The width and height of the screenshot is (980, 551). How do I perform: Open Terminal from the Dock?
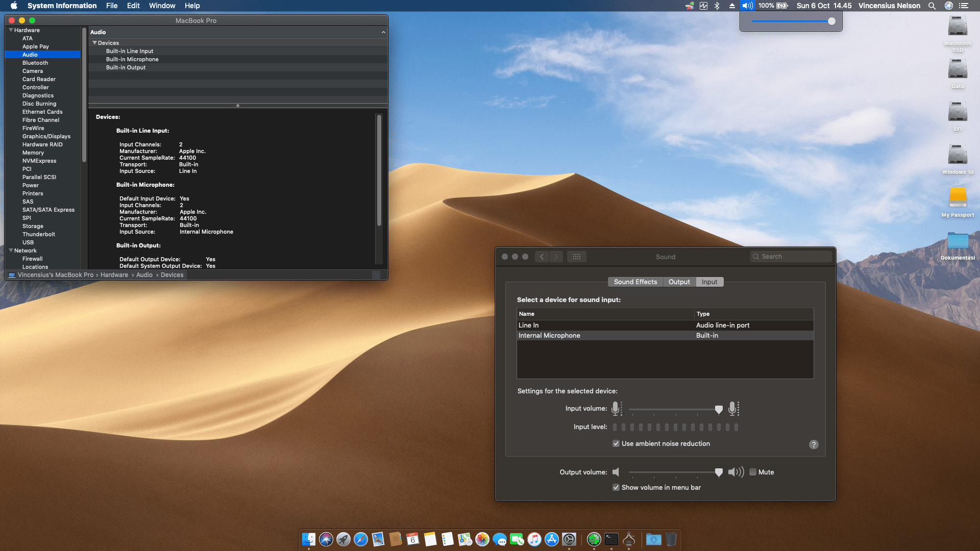tap(611, 539)
